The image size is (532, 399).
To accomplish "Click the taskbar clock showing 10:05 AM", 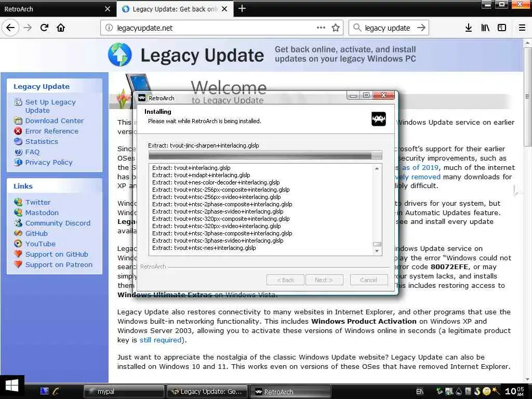I will (x=514, y=391).
